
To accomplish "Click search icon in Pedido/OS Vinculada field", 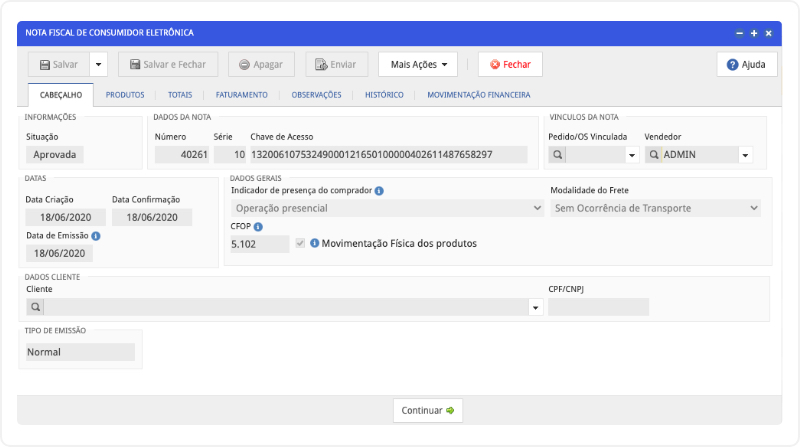I will click(557, 155).
